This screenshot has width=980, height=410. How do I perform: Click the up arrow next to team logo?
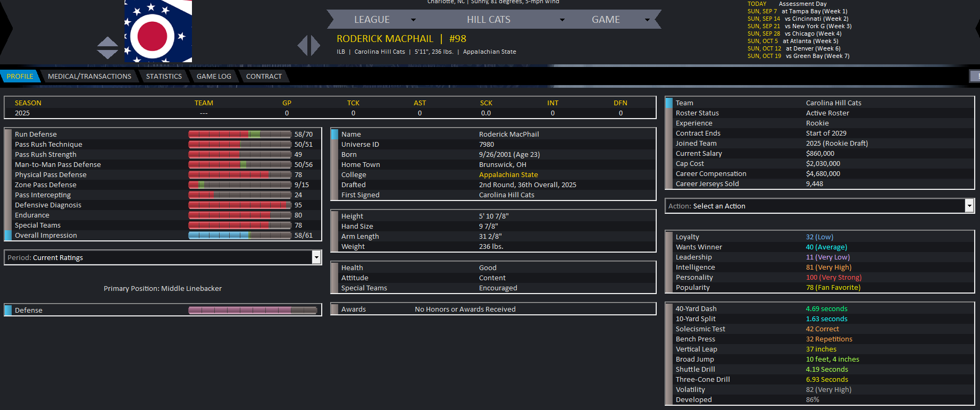(x=107, y=41)
